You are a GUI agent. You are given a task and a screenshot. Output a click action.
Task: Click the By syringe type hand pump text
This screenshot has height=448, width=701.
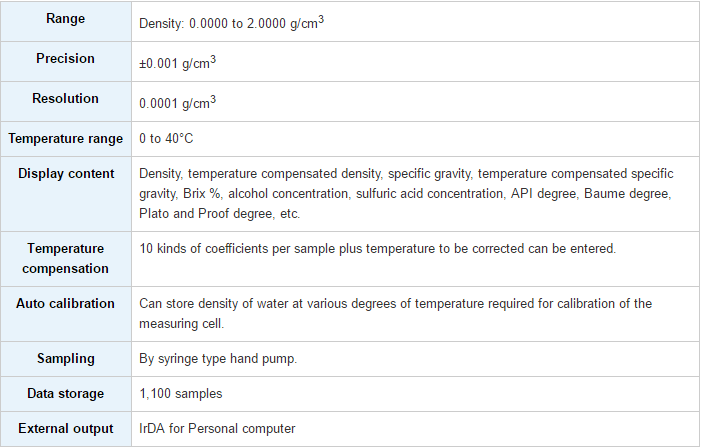[x=218, y=359]
